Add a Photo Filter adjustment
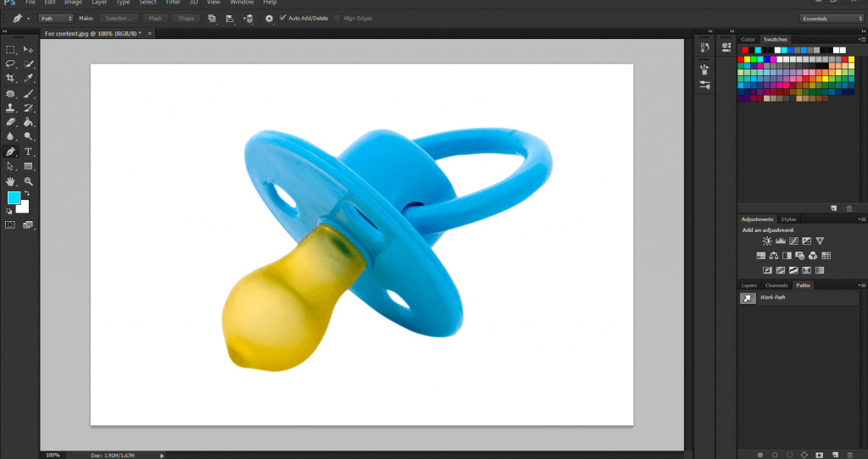 [x=800, y=256]
